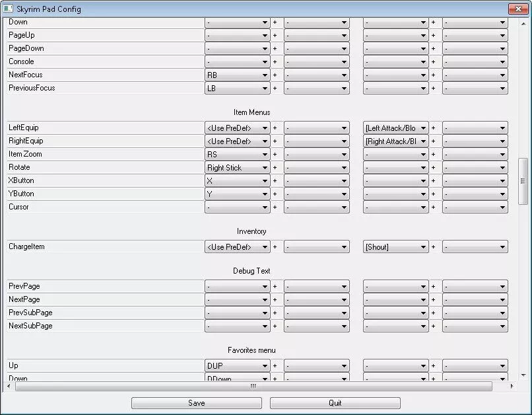Open ChargeItem dropdown showing Use PreDef
This screenshot has width=532, height=415.
tap(237, 247)
